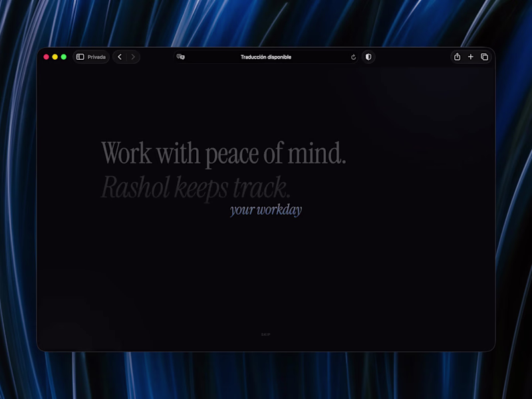Show the tab overview icon

485,57
